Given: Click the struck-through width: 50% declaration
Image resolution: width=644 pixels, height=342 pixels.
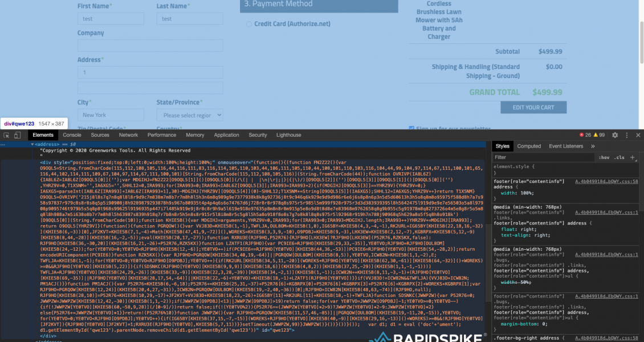Looking at the screenshot, I should [x=516, y=282].
